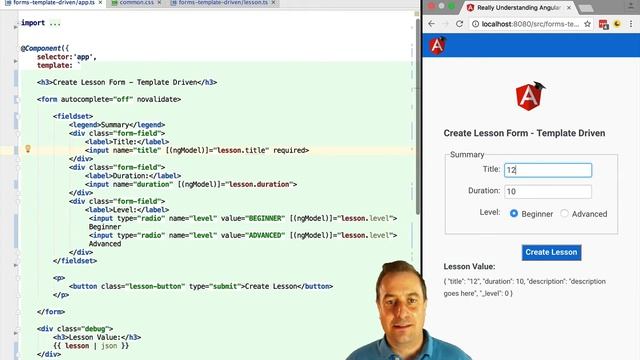The width and height of the screenshot is (640, 360).
Task: Click the localhost address bar
Action: click(x=531, y=24)
